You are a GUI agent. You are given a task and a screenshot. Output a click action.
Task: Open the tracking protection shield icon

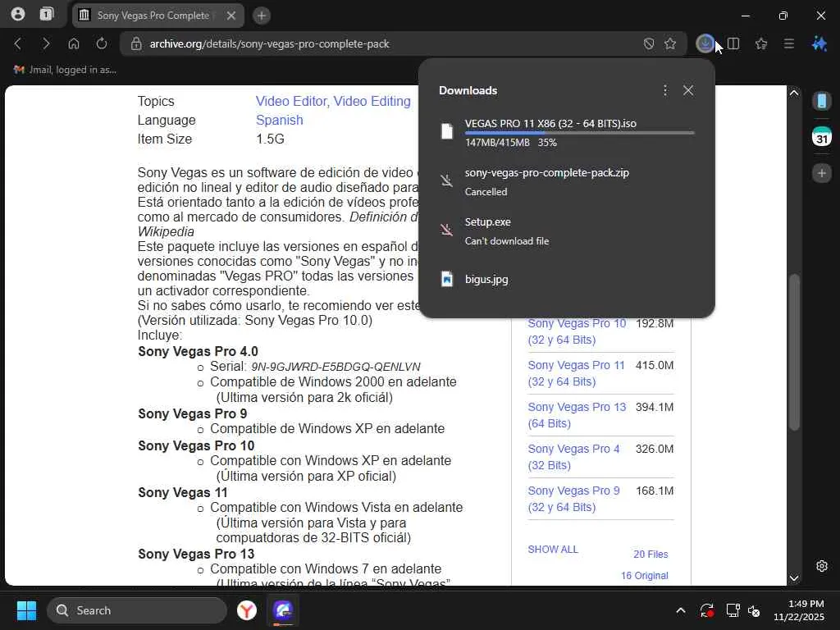coord(649,44)
